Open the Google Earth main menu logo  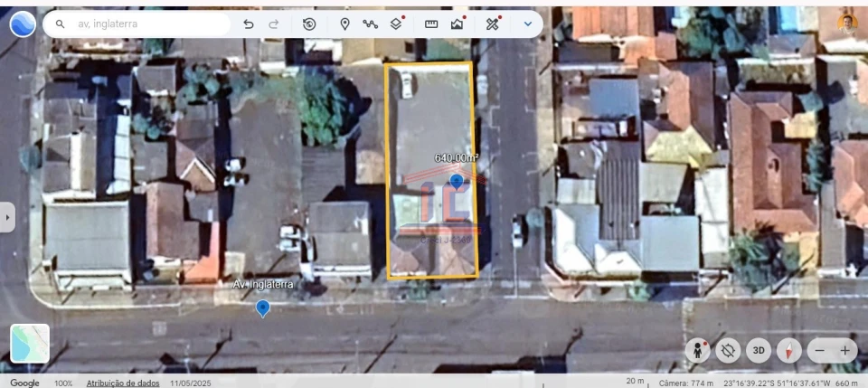(23, 24)
